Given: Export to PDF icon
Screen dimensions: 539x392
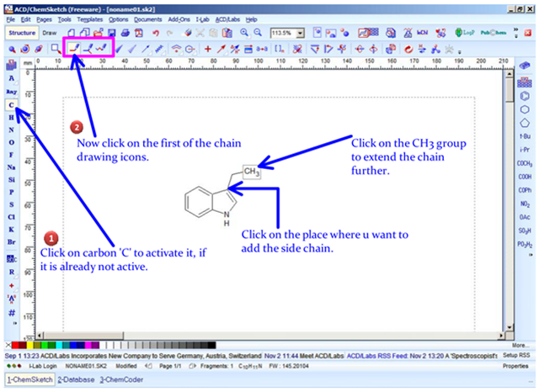Looking at the screenshot, I should pos(138,33).
